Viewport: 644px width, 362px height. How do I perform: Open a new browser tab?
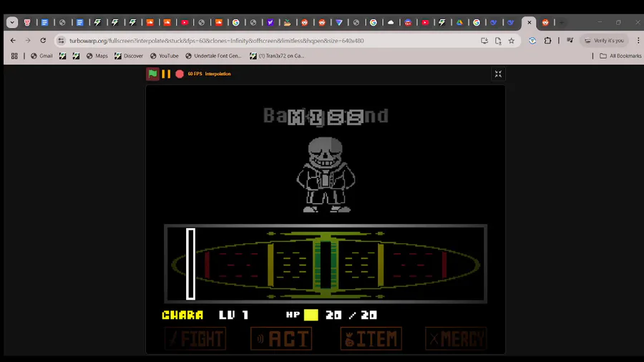click(562, 23)
